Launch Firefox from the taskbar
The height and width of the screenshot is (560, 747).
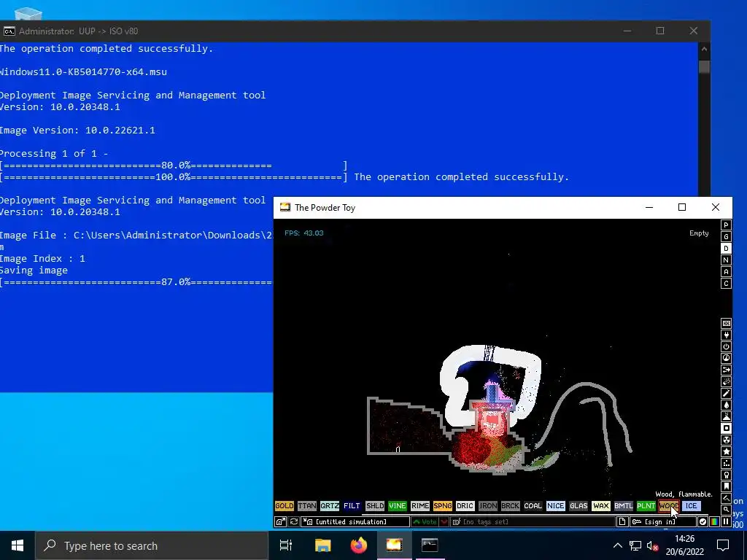click(359, 545)
